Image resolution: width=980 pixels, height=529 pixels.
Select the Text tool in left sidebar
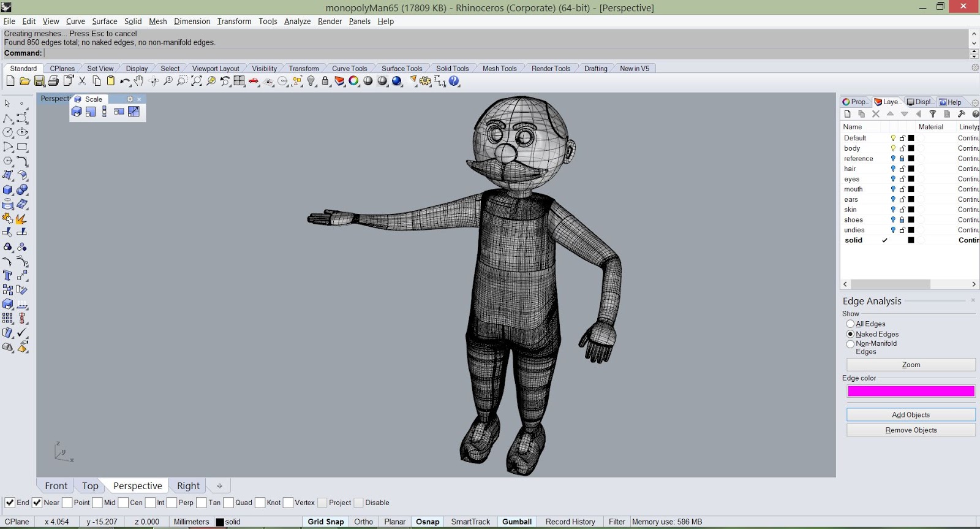pyautogui.click(x=7, y=276)
